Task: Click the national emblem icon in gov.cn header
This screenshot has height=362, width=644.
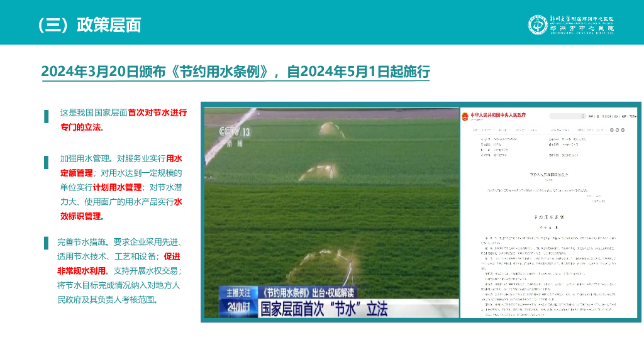Action: [x=466, y=115]
